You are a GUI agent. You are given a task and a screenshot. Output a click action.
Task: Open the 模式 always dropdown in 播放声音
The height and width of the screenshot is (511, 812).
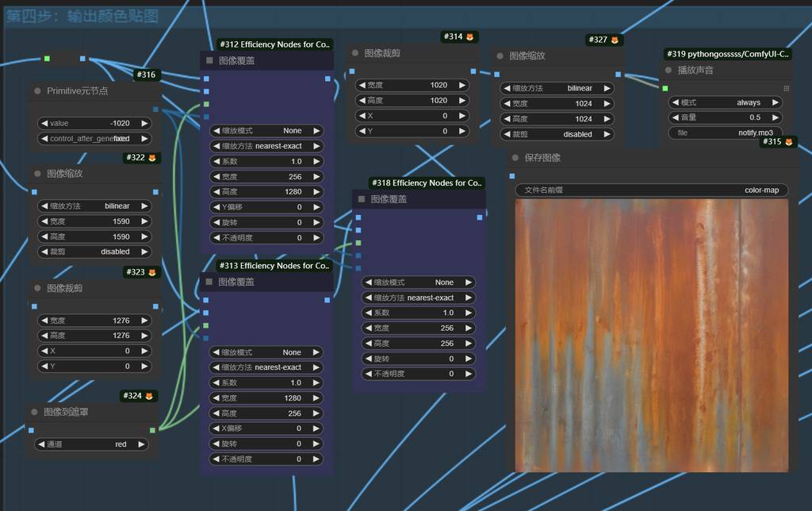click(x=726, y=102)
